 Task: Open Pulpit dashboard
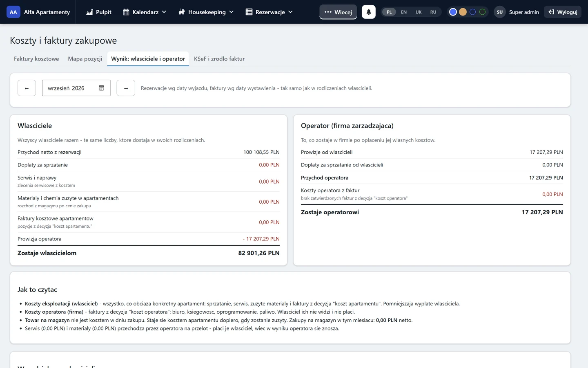[99, 12]
